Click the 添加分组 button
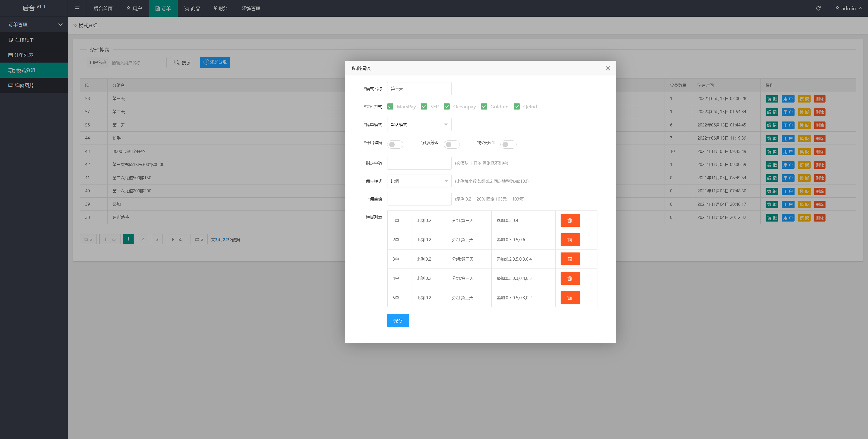868x439 pixels. 215,62
